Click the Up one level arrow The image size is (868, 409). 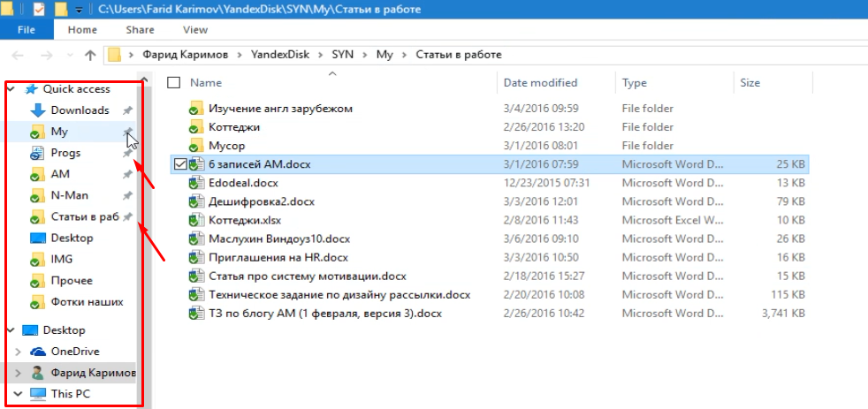click(x=89, y=55)
